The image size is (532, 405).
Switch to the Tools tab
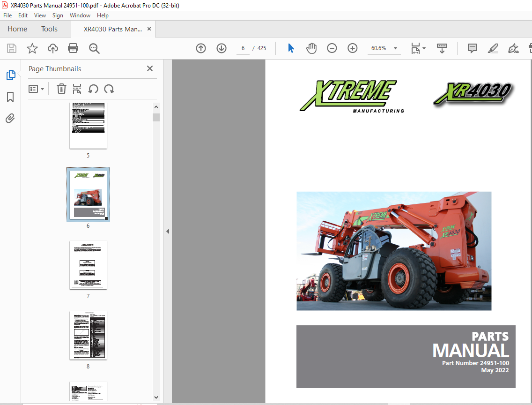pos(49,29)
